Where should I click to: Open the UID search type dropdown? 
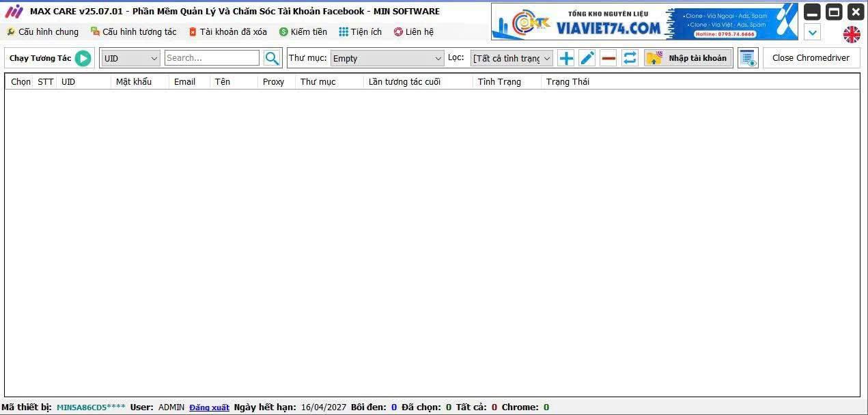pos(130,58)
